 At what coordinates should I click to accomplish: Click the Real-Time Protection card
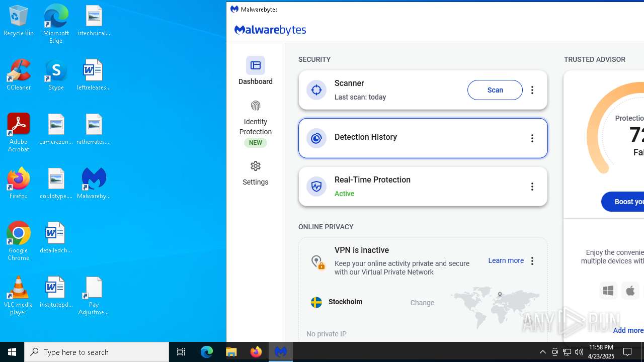tap(423, 187)
